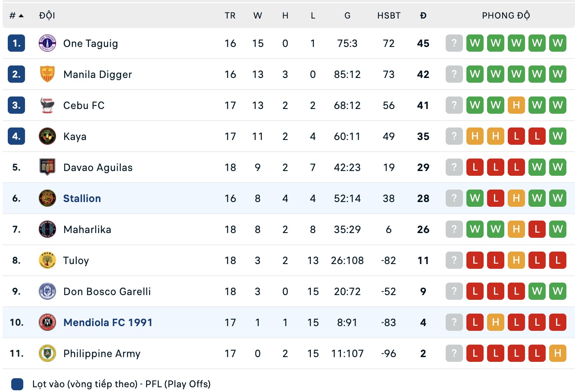This screenshot has height=392, width=575.
Task: Click the Cebu FC team logo
Action: click(x=47, y=105)
